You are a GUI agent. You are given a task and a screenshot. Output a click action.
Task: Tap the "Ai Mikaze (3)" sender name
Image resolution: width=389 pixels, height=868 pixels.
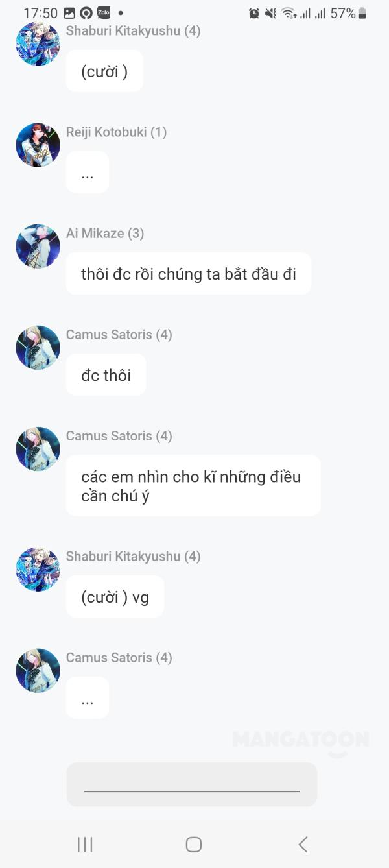click(x=105, y=233)
